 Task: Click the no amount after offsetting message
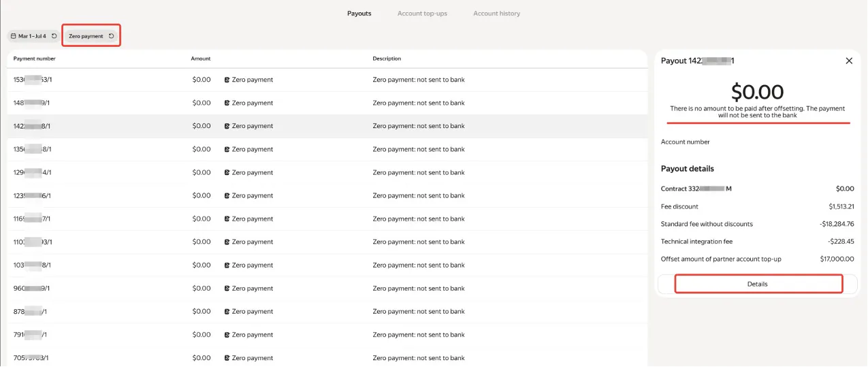point(757,112)
